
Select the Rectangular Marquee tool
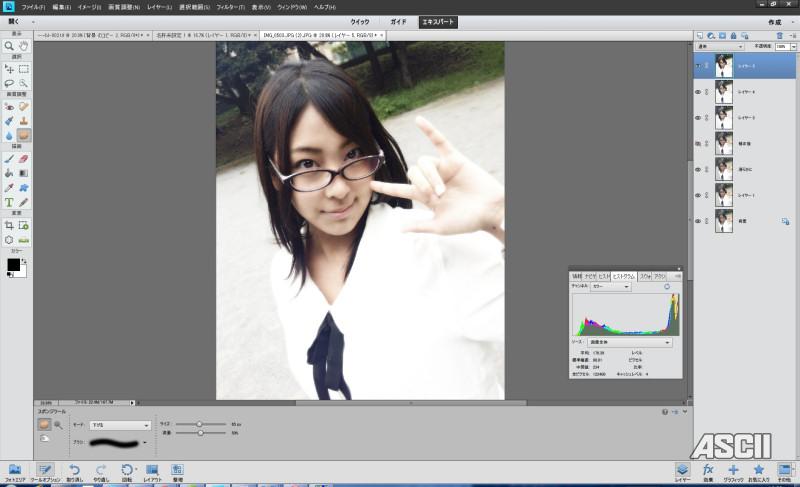[23, 69]
